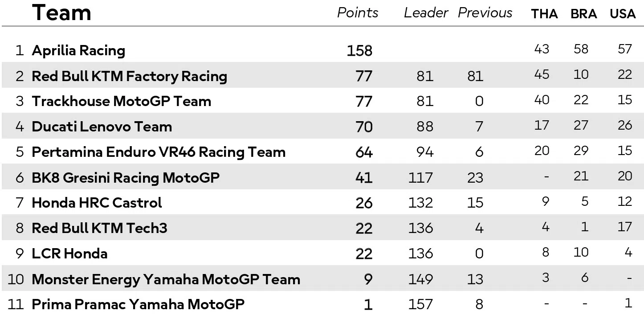
Task: Open the Honda HRC Castrol entry
Action: pos(97,203)
